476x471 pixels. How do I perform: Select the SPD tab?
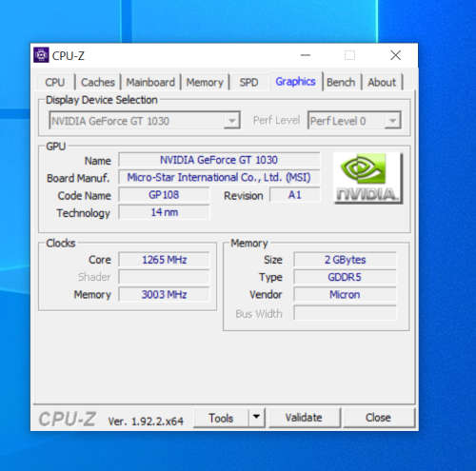click(x=248, y=83)
